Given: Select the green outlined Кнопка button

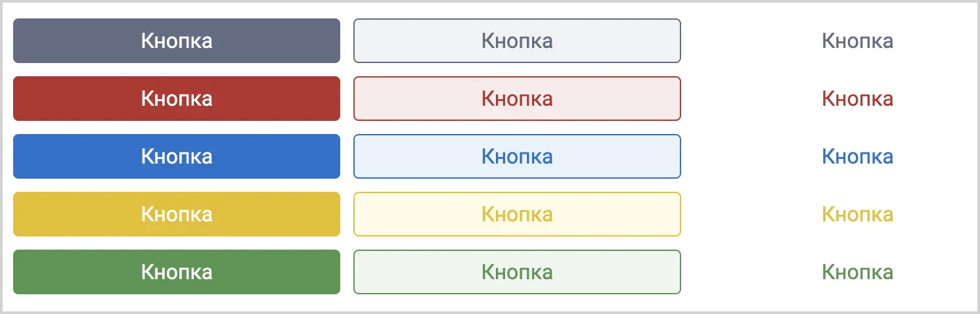Looking at the screenshot, I should pyautogui.click(x=517, y=272).
